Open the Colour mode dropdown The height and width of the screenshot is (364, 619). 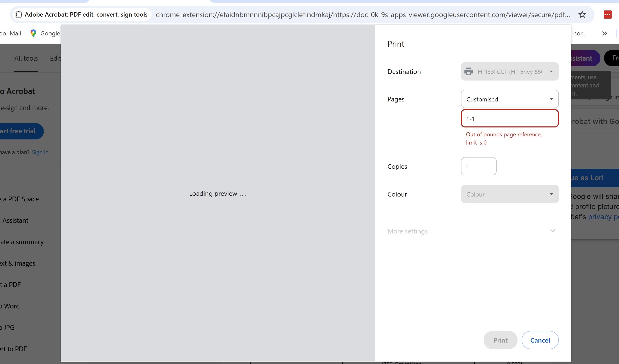(509, 194)
